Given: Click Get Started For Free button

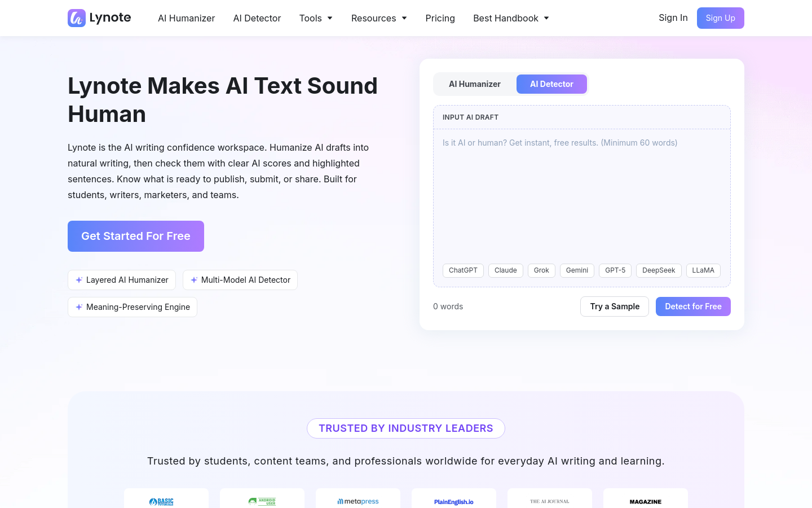Looking at the screenshot, I should [136, 236].
